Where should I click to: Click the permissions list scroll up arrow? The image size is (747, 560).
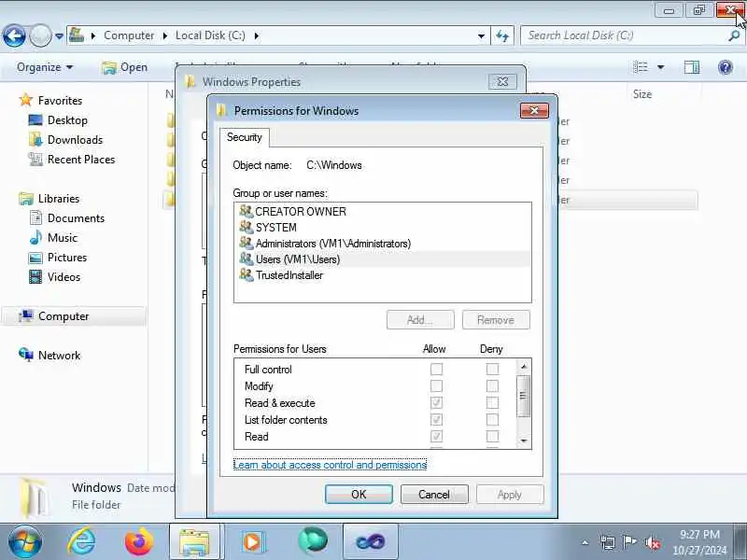coord(524,366)
